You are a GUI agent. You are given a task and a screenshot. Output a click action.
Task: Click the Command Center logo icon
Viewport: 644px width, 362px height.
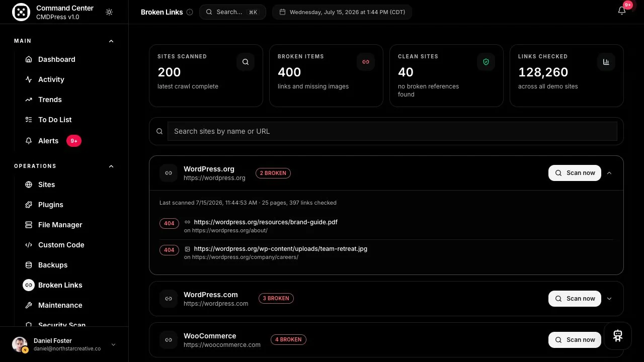21,13
